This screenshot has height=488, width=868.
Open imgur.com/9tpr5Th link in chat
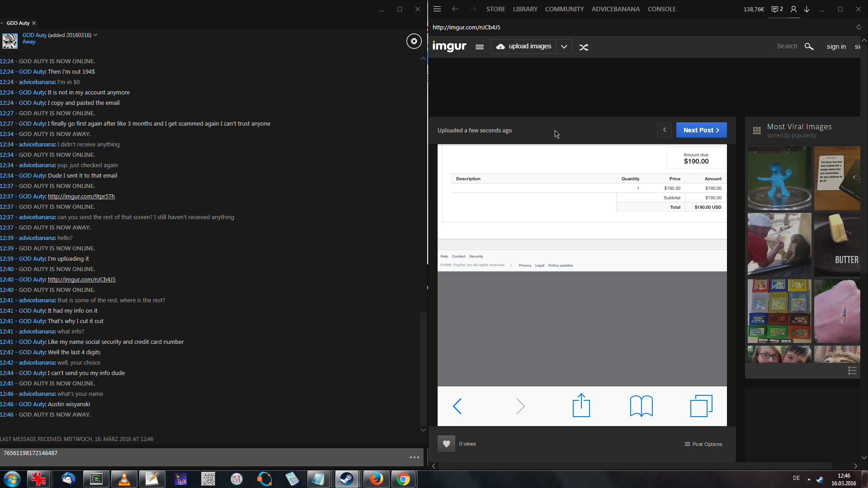click(81, 197)
